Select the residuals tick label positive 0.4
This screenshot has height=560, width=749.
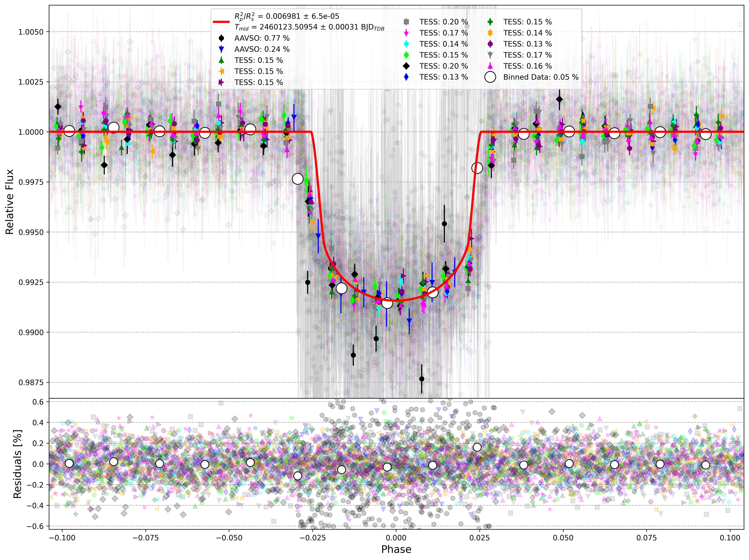click(x=38, y=423)
